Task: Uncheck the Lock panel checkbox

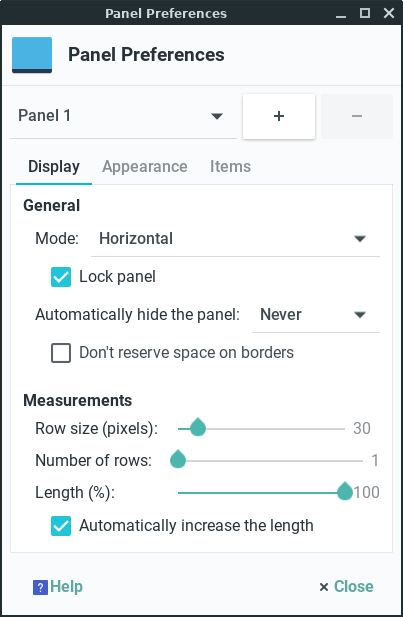Action: point(61,277)
